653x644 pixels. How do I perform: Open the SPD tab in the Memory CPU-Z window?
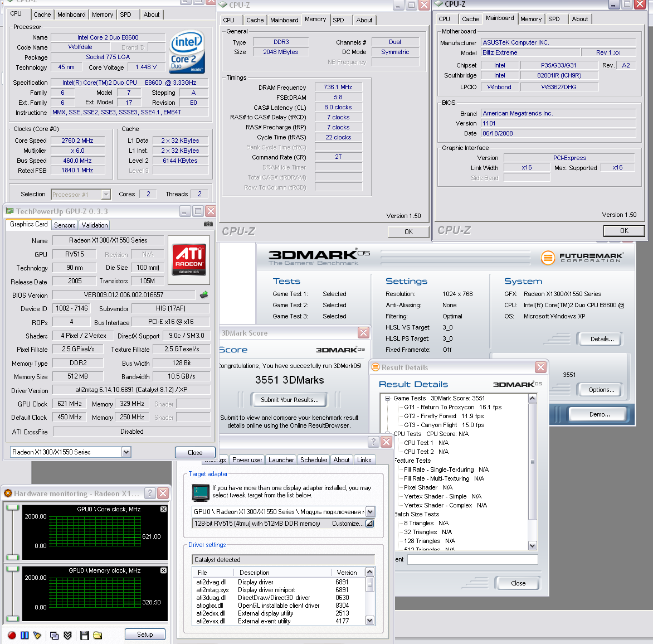click(338, 20)
